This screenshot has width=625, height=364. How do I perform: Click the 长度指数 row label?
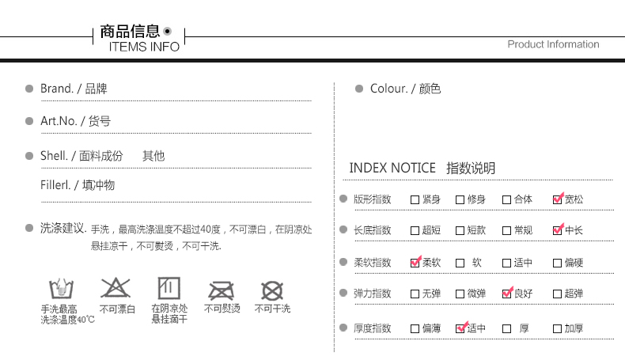point(373,230)
